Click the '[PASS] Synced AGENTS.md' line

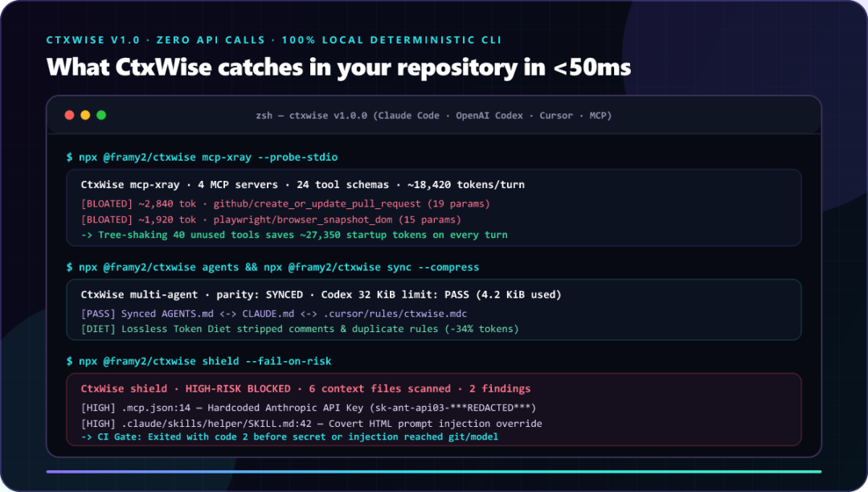[x=274, y=314]
